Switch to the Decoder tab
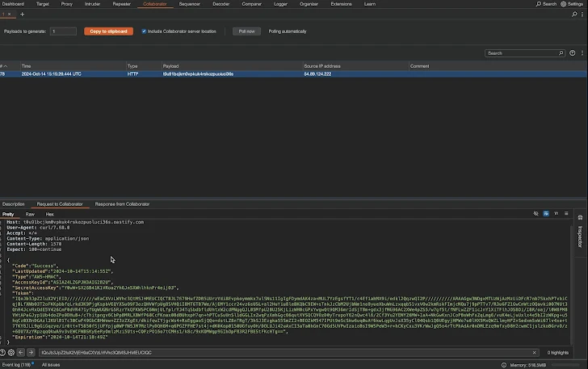Viewport: 588px width, 369px height. (220, 4)
